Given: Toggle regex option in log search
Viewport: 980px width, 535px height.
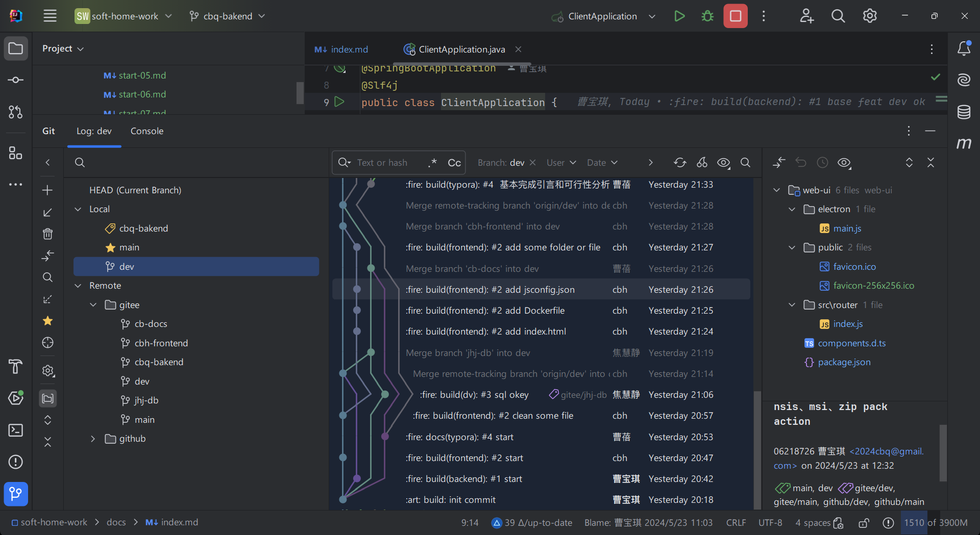Looking at the screenshot, I should pos(433,163).
